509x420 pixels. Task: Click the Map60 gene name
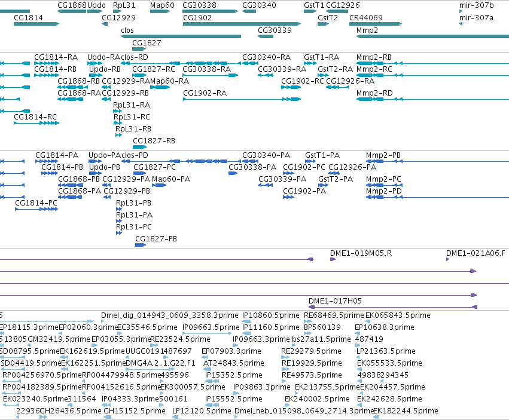click(x=162, y=5)
